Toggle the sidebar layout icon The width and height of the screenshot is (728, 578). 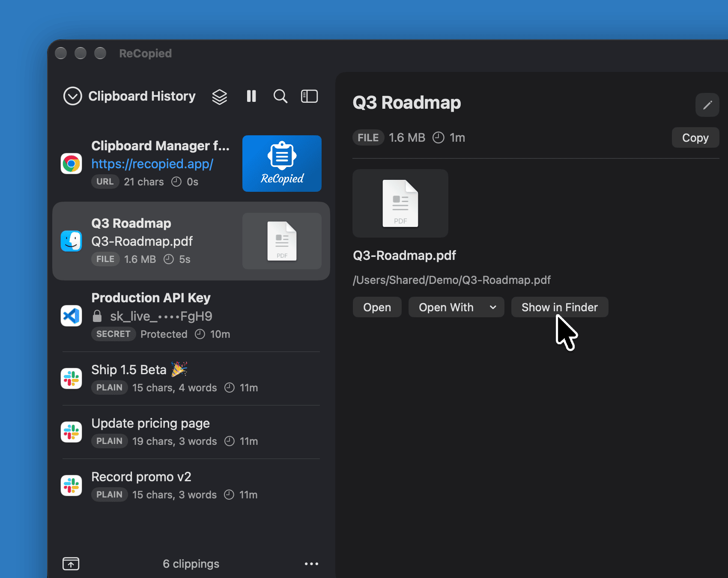click(309, 96)
